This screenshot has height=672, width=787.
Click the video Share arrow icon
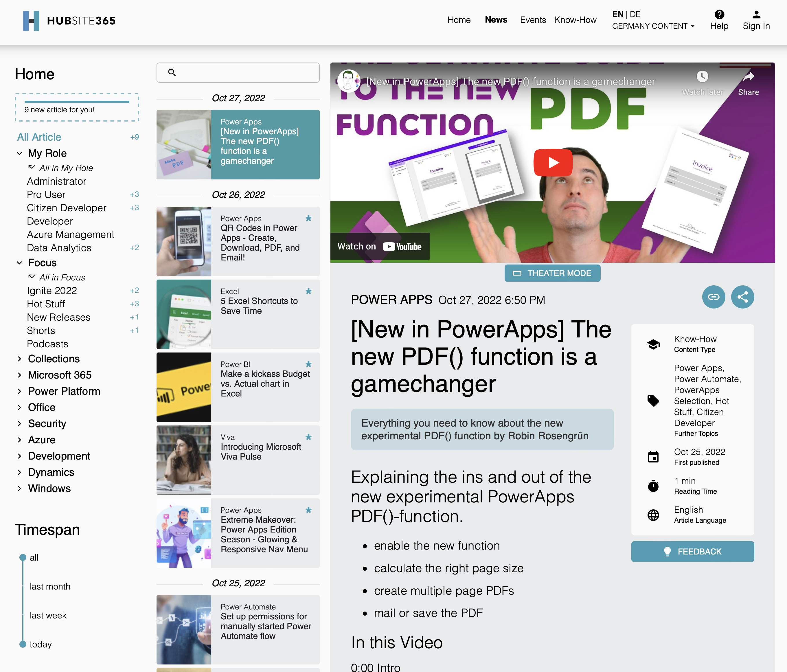[748, 77]
